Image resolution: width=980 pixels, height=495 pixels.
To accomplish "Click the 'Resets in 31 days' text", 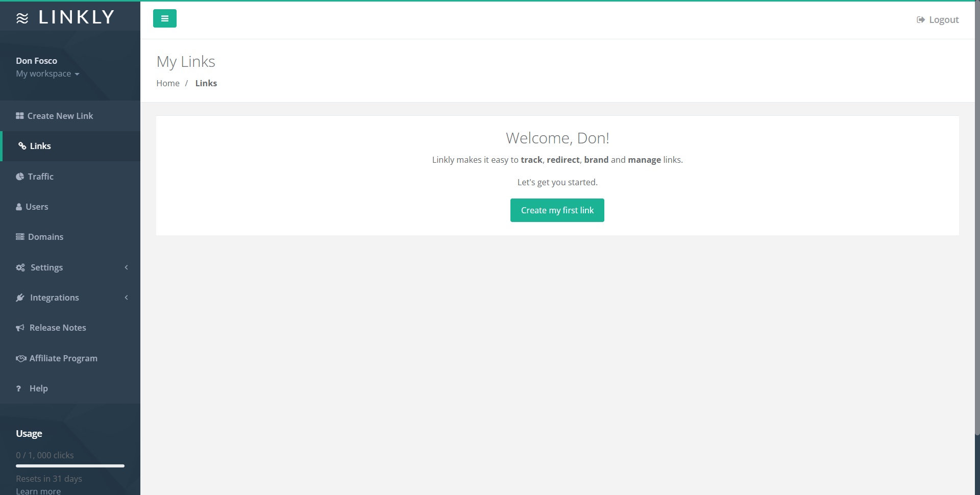I will pos(49,479).
